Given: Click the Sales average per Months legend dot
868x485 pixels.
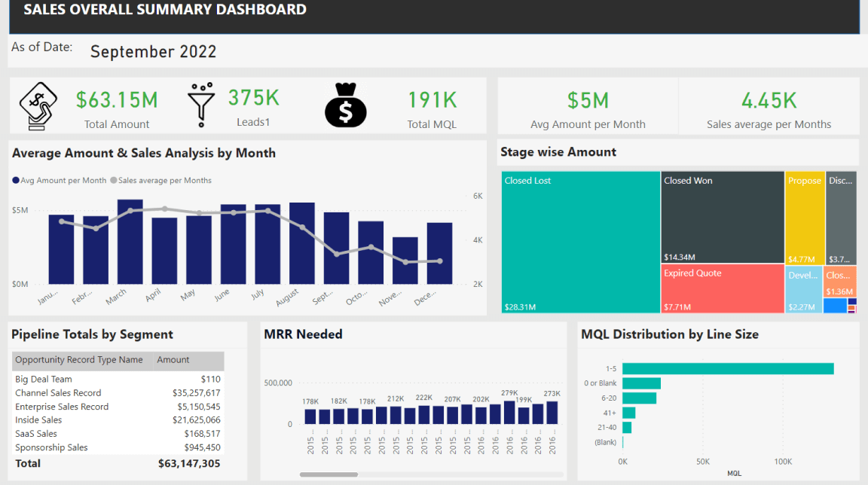Looking at the screenshot, I should tap(114, 181).
